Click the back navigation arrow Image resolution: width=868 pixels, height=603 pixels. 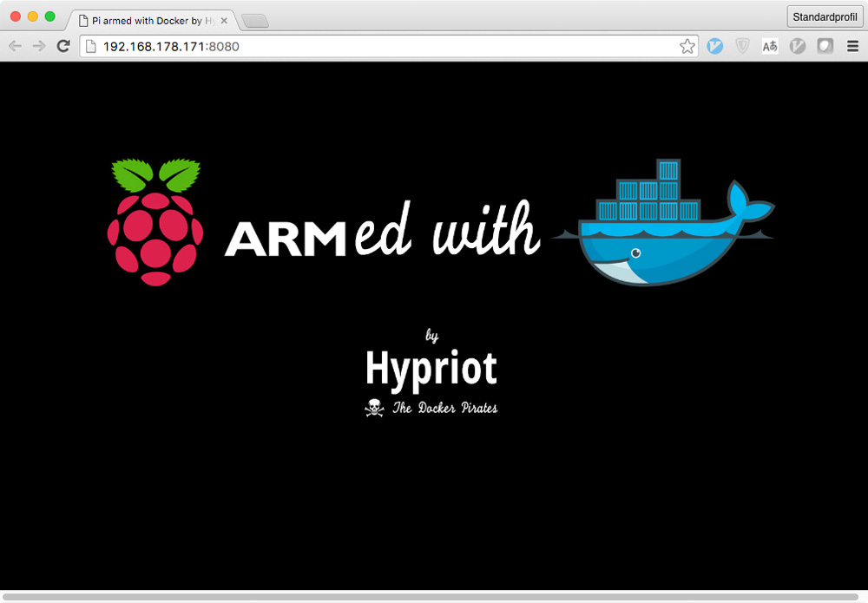[15, 47]
